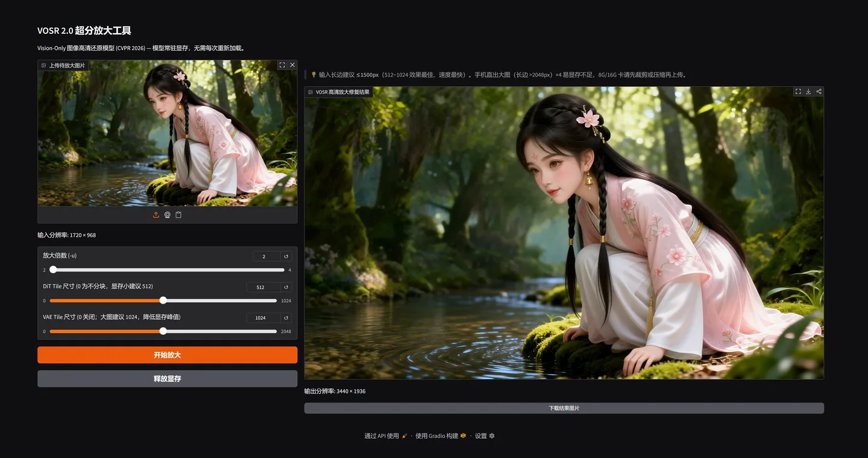868x458 pixels.
Task: Click the VOSR 高清放大修复结果 label
Action: 339,92
